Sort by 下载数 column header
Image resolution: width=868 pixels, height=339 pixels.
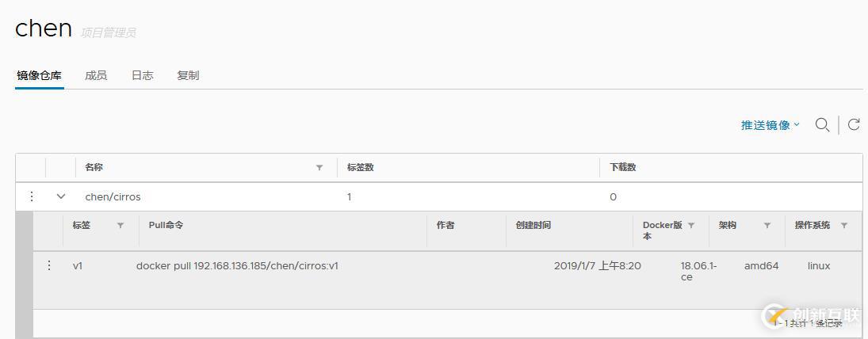tap(623, 168)
